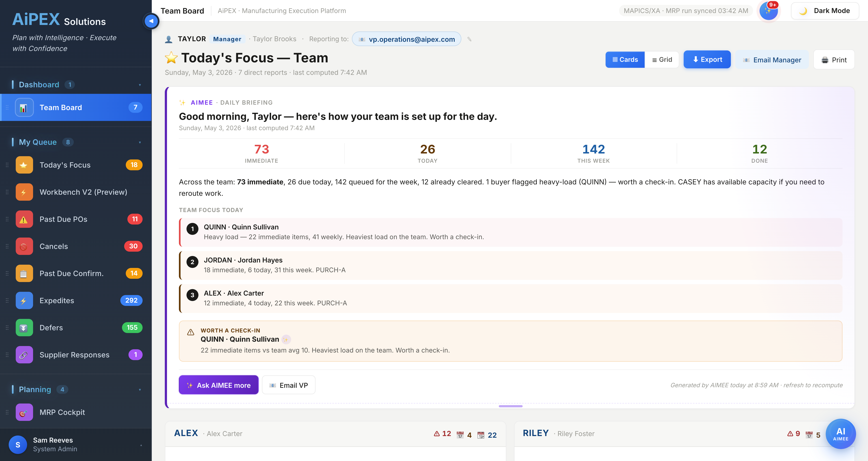Image resolution: width=868 pixels, height=461 pixels.
Task: Click the Manager role badge next to TAYLOR
Action: click(x=227, y=39)
